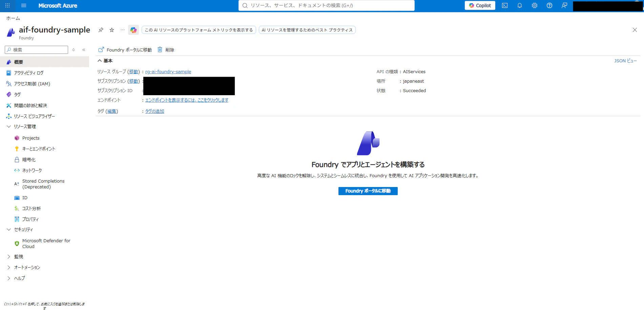Open リソース ビジュアライザー
The height and width of the screenshot is (310, 644).
tap(44, 116)
